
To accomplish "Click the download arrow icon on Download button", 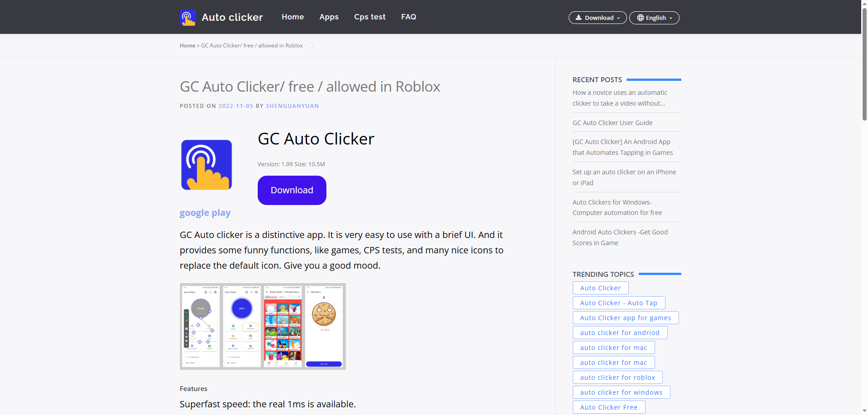I will [579, 18].
